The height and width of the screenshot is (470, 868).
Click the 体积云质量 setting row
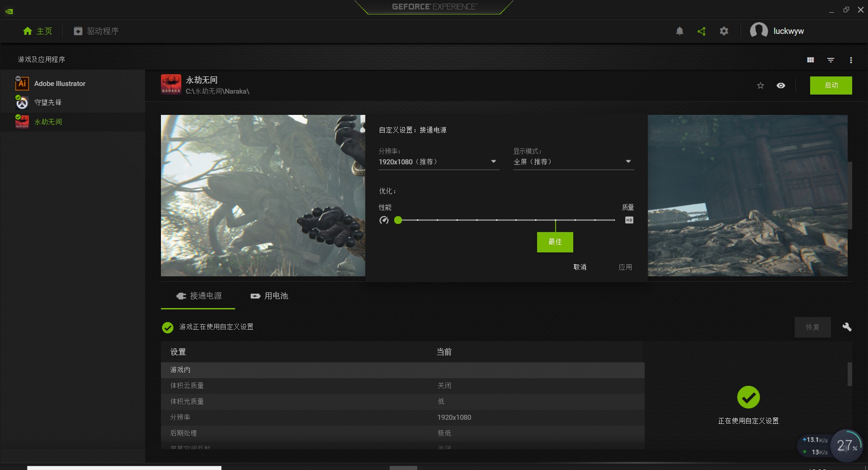[402, 386]
